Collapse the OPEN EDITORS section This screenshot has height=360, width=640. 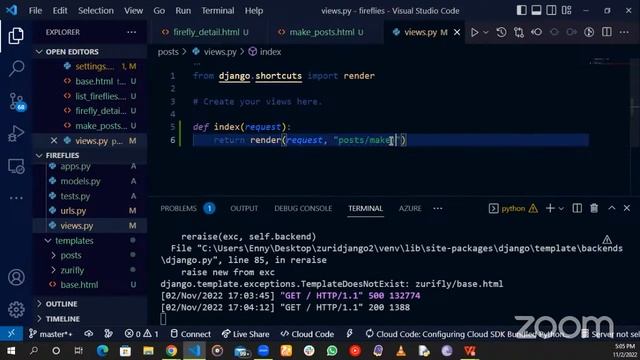tap(72, 52)
